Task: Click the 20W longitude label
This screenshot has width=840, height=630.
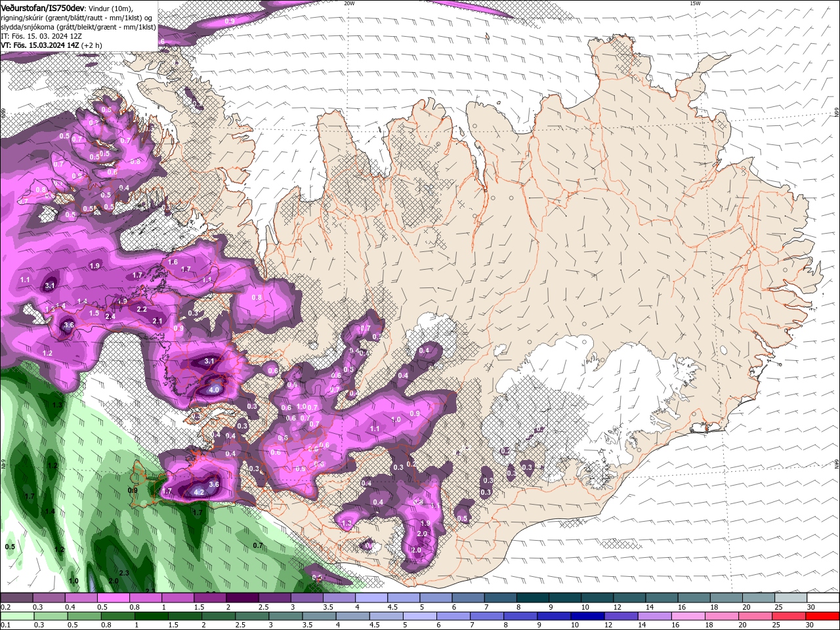Action: pyautogui.click(x=349, y=3)
